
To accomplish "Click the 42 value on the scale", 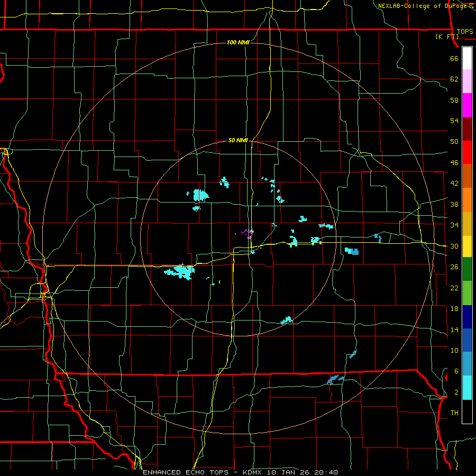I will [454, 184].
